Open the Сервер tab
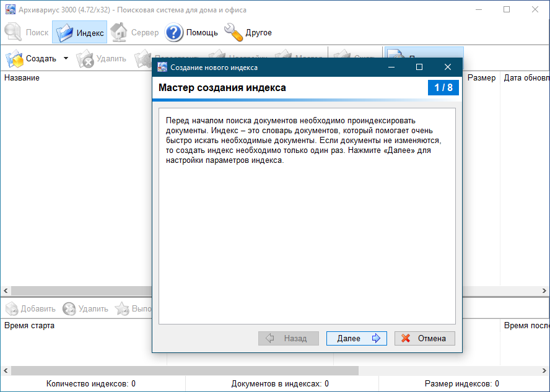 (x=134, y=32)
